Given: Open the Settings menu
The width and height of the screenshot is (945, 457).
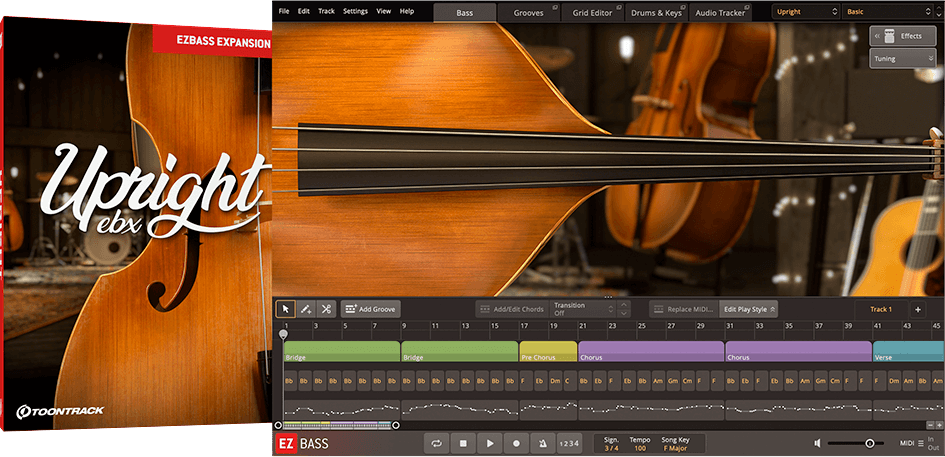Looking at the screenshot, I should click(x=356, y=11).
